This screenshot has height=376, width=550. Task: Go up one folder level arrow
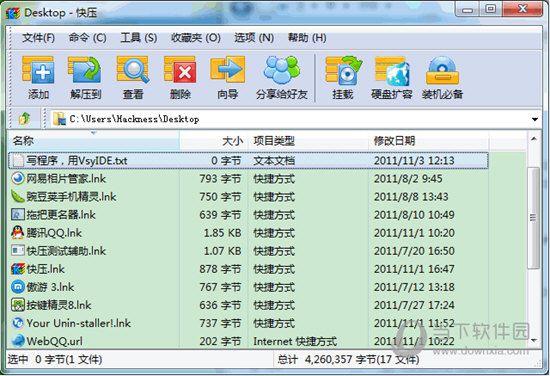click(x=25, y=119)
